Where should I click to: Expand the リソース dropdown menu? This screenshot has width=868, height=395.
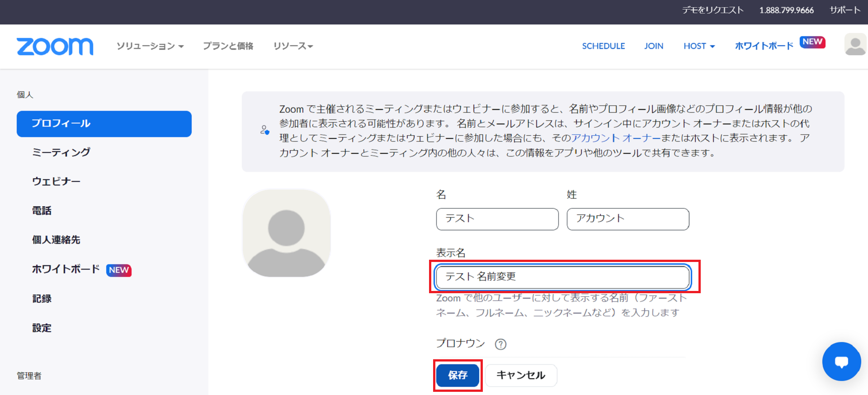click(x=292, y=46)
